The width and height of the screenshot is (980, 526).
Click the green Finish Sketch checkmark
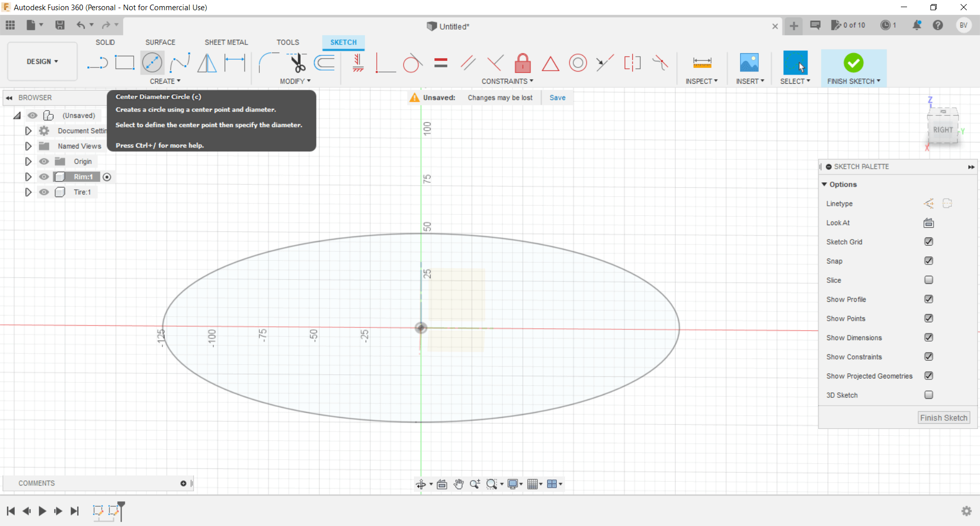point(853,63)
